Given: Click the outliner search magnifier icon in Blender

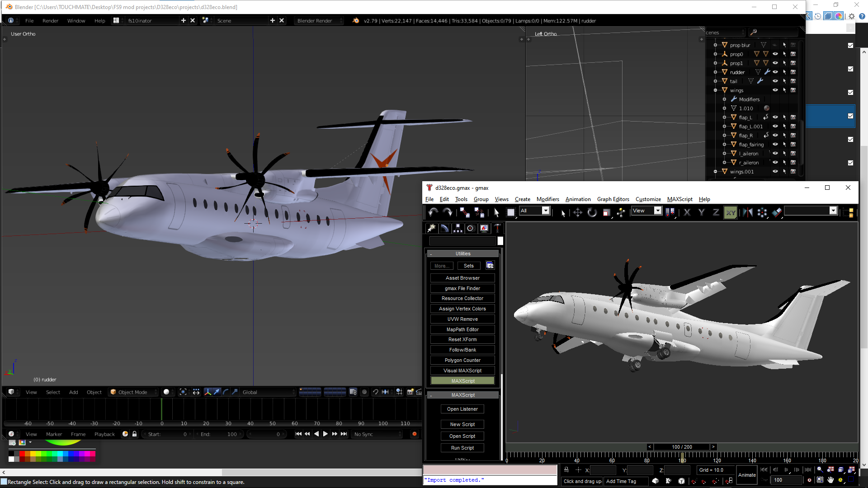Looking at the screenshot, I should (753, 33).
